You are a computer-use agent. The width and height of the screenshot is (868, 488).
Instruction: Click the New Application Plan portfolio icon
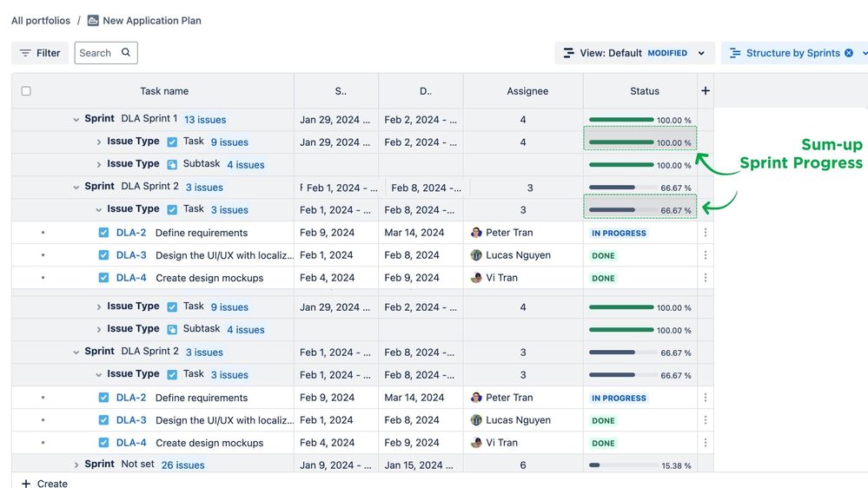pyautogui.click(x=93, y=21)
